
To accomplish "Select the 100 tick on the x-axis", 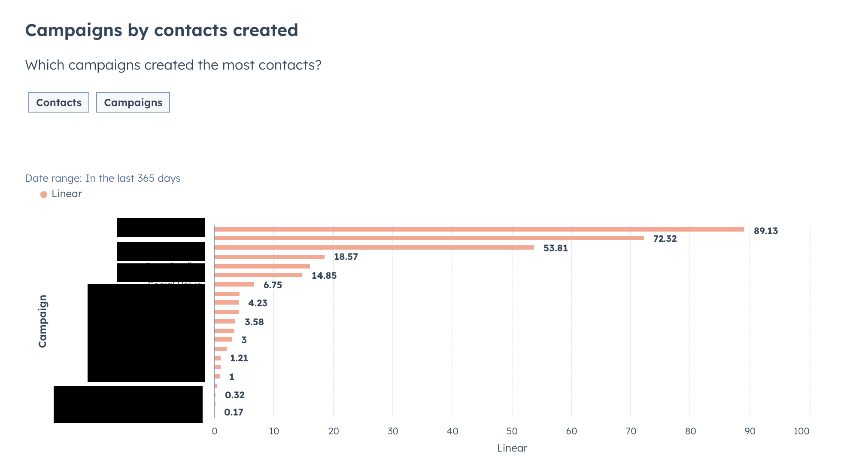I will click(802, 430).
